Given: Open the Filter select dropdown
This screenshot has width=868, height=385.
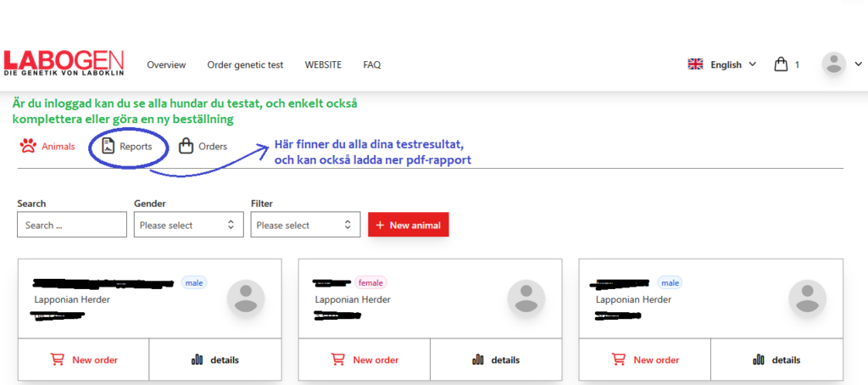Looking at the screenshot, I should tap(305, 225).
